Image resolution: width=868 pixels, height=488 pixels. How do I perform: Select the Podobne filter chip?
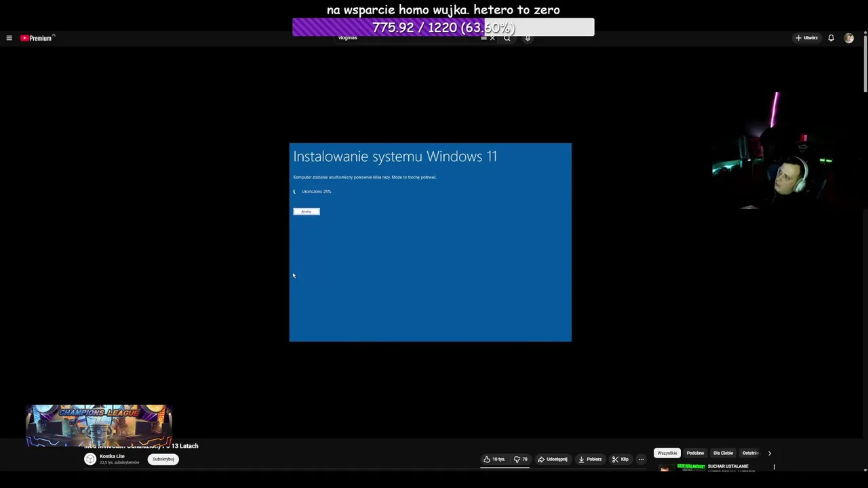click(x=695, y=453)
